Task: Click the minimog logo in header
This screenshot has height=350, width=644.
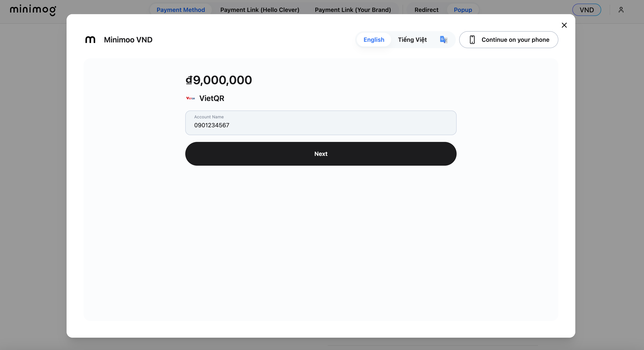Action: coord(33,10)
